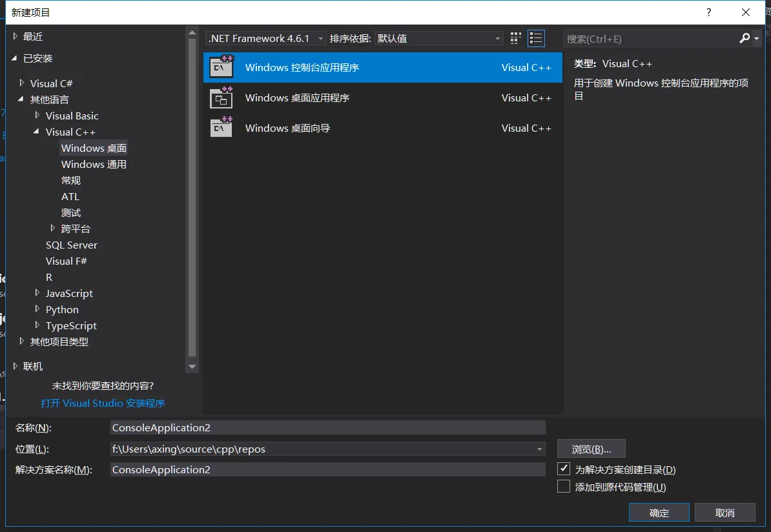Click the search magnifier icon

[x=745, y=38]
